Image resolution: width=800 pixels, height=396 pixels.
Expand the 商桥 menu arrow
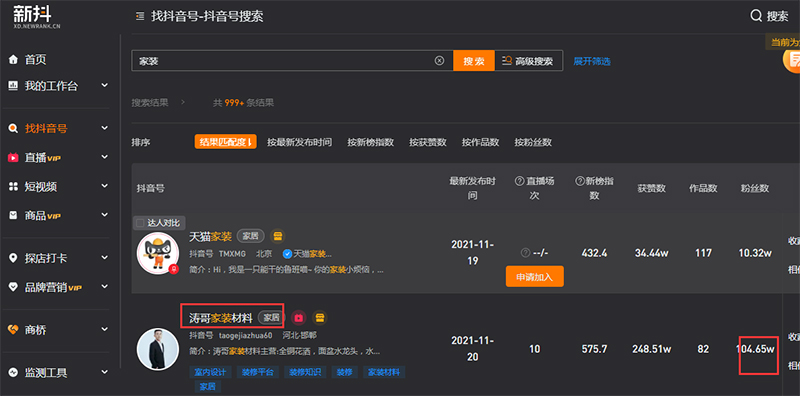point(105,329)
